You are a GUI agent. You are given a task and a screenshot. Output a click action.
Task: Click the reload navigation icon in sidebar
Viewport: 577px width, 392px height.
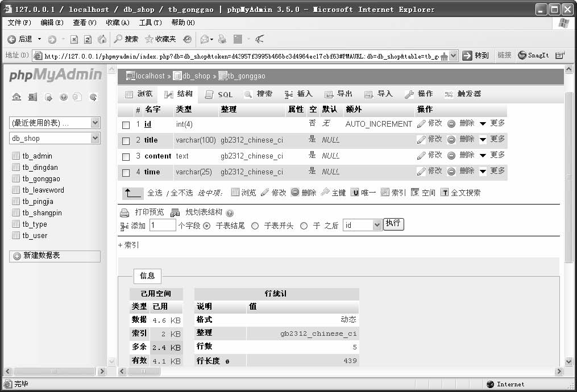pyautogui.click(x=93, y=97)
